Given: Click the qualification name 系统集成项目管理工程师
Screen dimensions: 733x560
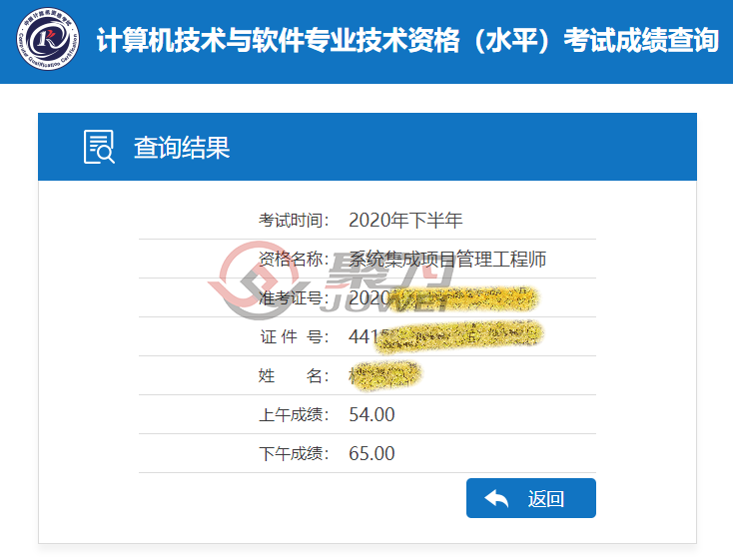Looking at the screenshot, I should [447, 259].
